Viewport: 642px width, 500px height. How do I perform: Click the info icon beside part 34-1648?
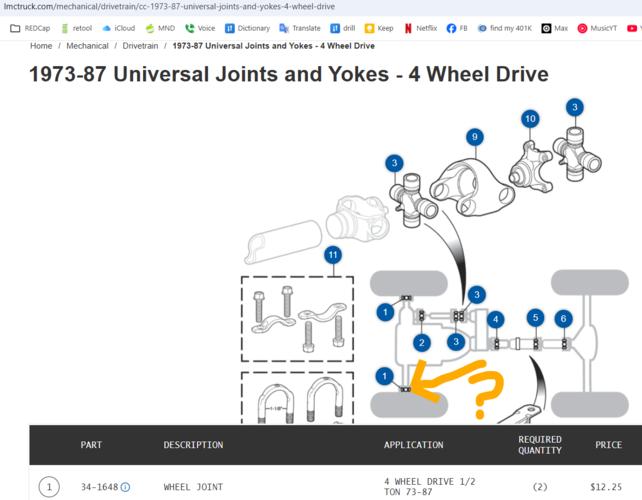click(126, 487)
